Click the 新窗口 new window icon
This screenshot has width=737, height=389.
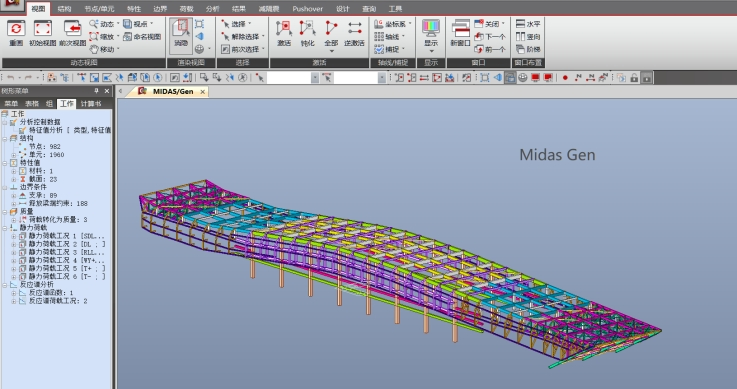pyautogui.click(x=460, y=28)
